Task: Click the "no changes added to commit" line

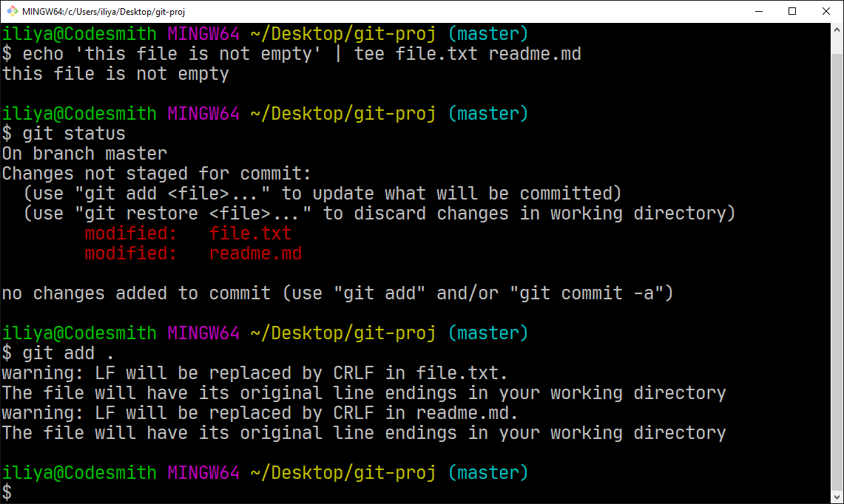Action: tap(337, 293)
